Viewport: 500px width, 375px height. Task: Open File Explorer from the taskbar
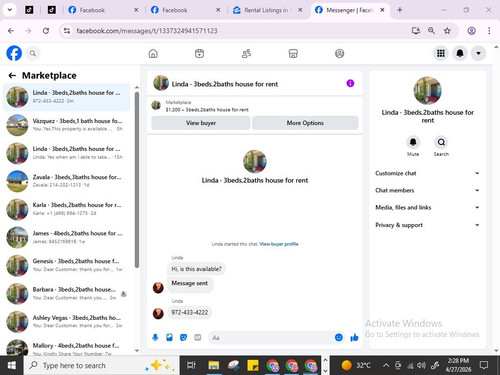pos(213,365)
